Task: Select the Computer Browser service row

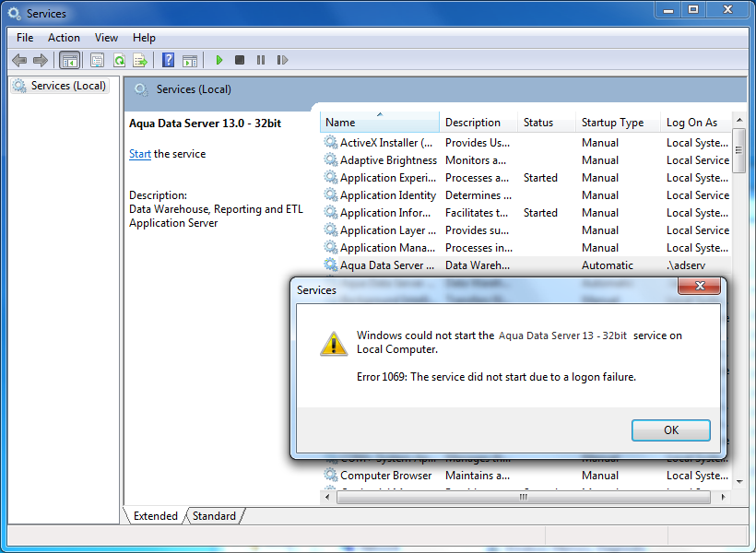Action: pyautogui.click(x=526, y=475)
